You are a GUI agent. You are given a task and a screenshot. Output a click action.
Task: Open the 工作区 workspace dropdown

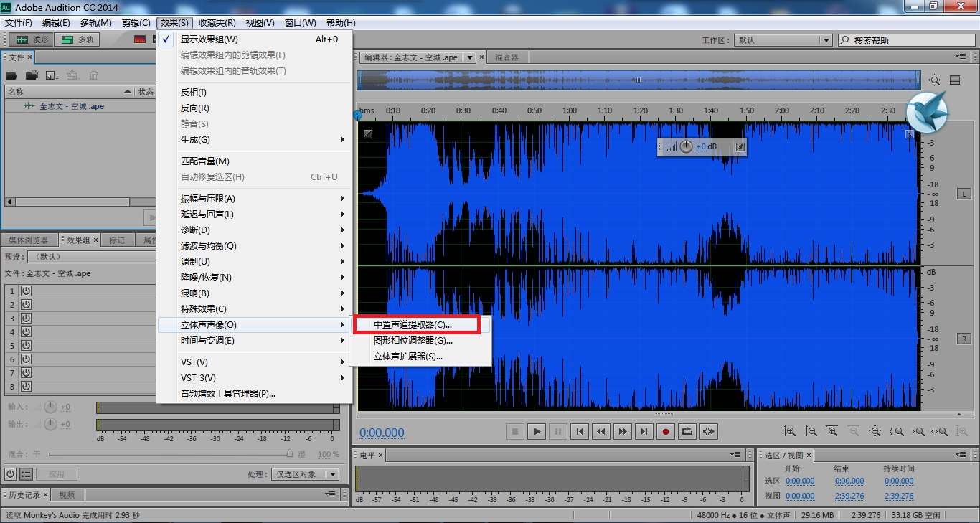[783, 40]
